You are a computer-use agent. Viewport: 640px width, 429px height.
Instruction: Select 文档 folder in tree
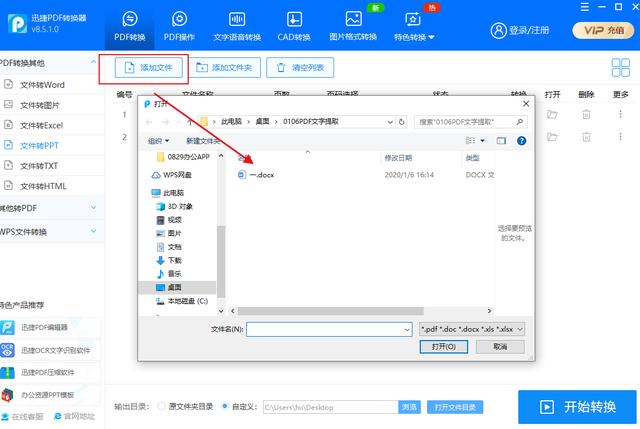pyautogui.click(x=169, y=247)
